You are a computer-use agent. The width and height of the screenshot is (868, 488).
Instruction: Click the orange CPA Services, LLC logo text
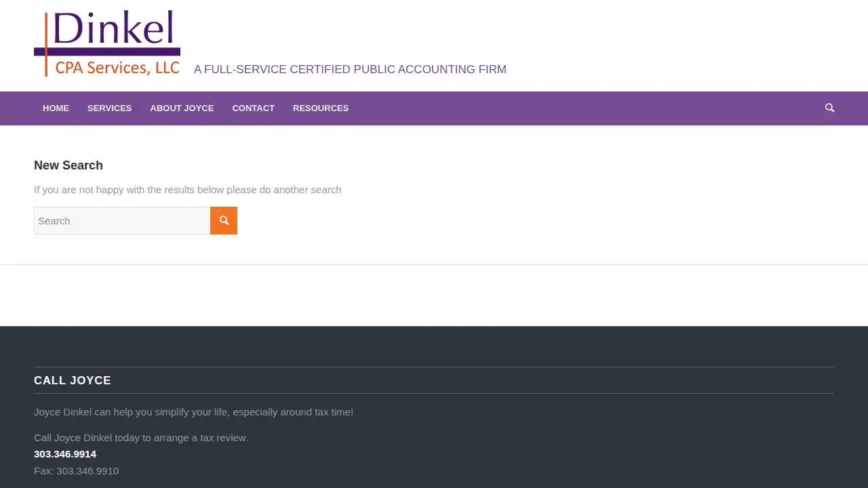coord(117,67)
